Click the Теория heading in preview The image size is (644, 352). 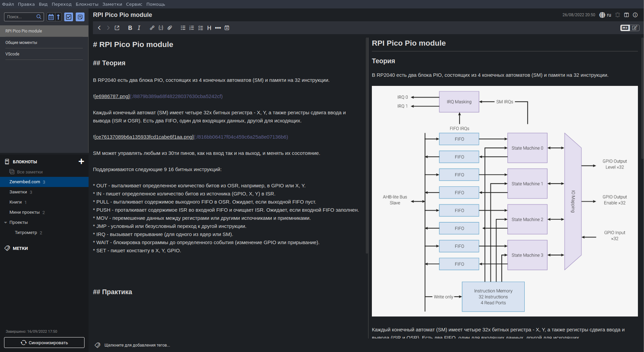[383, 61]
